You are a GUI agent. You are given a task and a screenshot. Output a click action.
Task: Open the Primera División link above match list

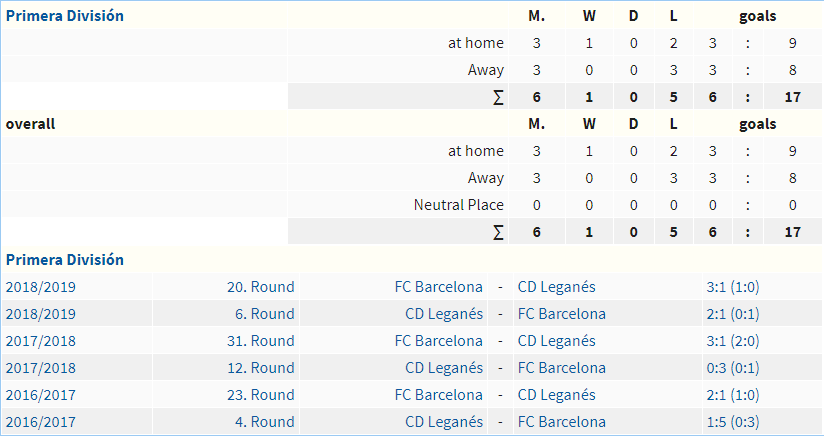[x=65, y=259]
